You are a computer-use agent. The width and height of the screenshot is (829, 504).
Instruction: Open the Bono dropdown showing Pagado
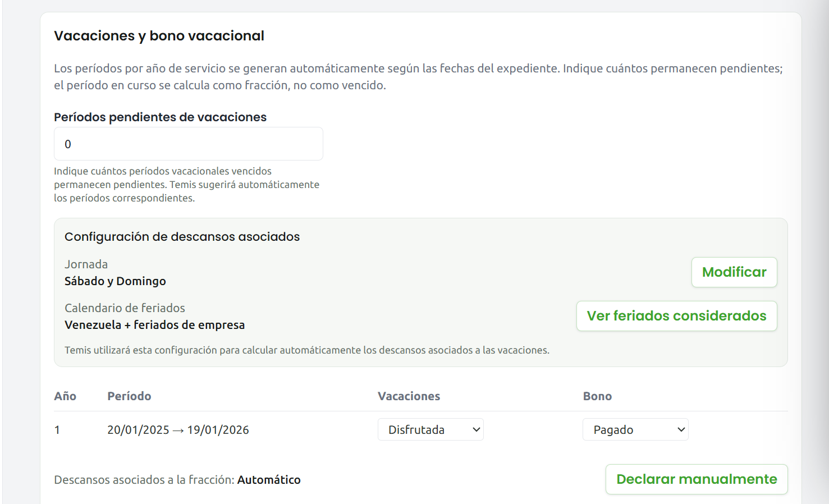pyautogui.click(x=635, y=429)
